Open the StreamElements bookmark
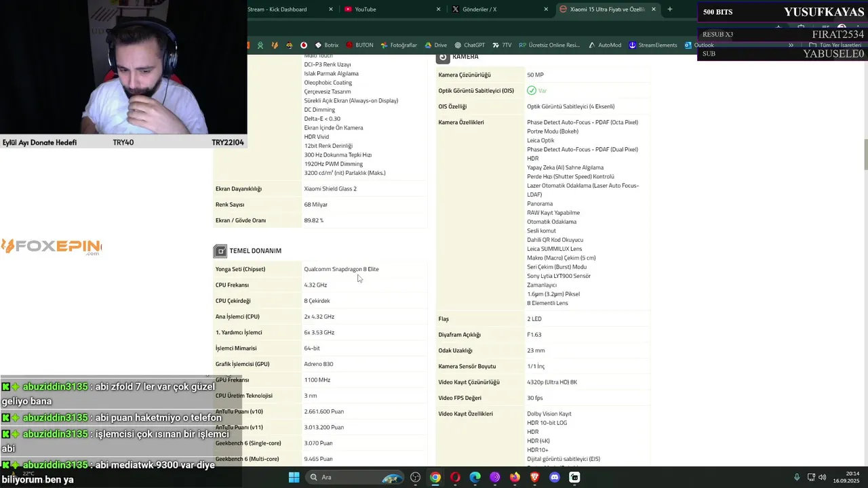 tap(652, 45)
